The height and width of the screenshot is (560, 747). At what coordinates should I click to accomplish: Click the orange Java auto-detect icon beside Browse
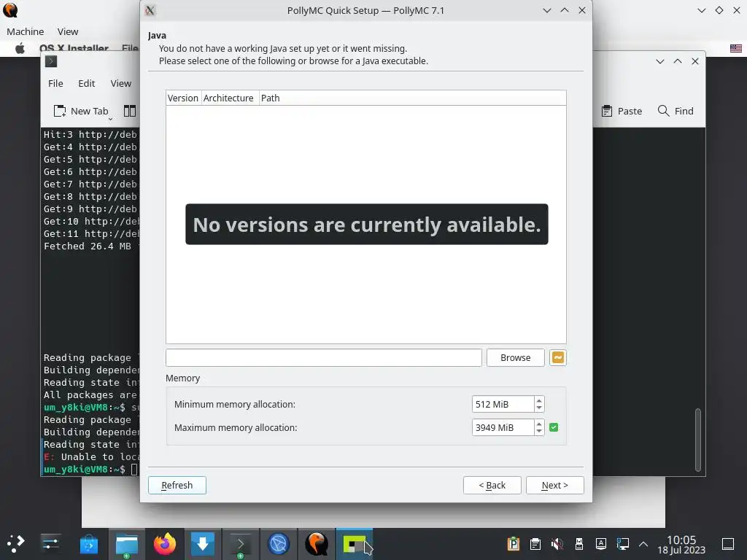pos(557,357)
